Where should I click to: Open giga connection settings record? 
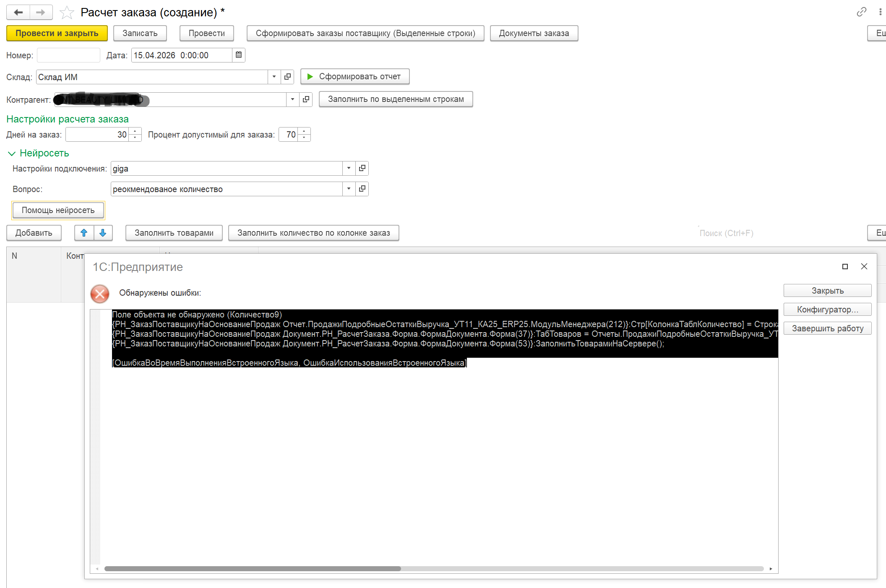pyautogui.click(x=362, y=168)
